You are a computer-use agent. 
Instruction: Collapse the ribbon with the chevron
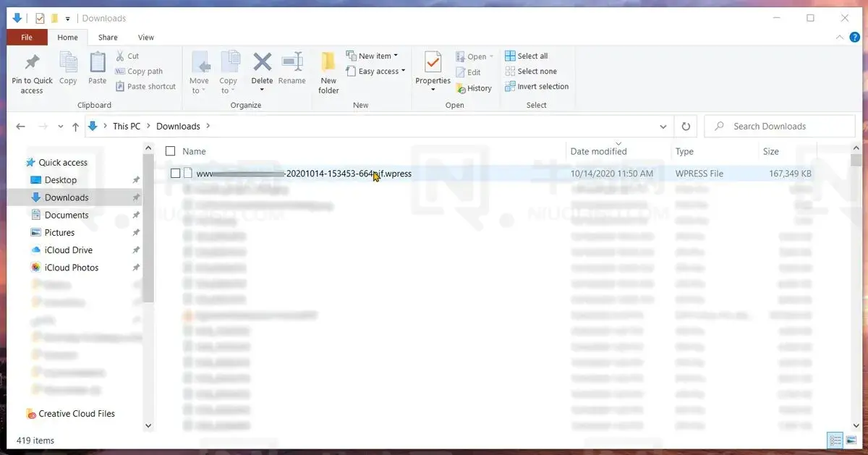pos(840,38)
